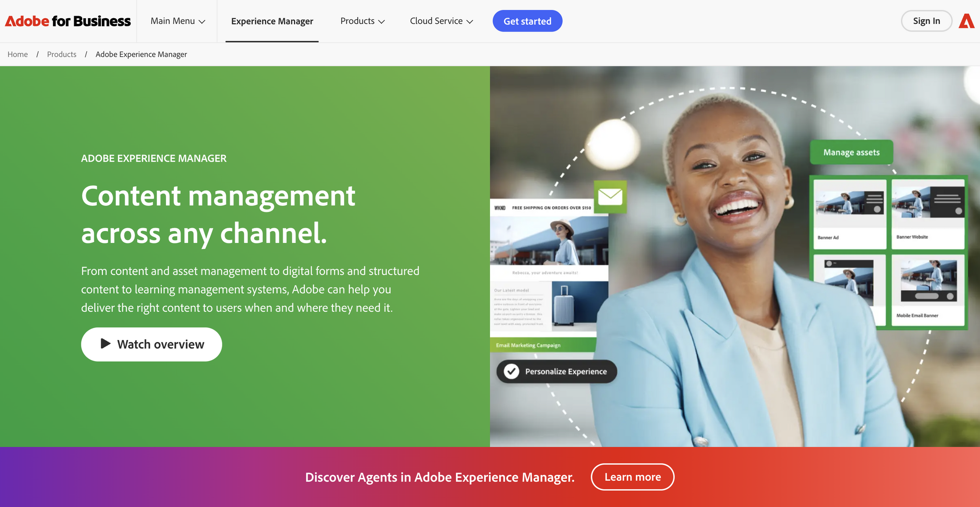Click the WKND free shipping email header

click(543, 208)
